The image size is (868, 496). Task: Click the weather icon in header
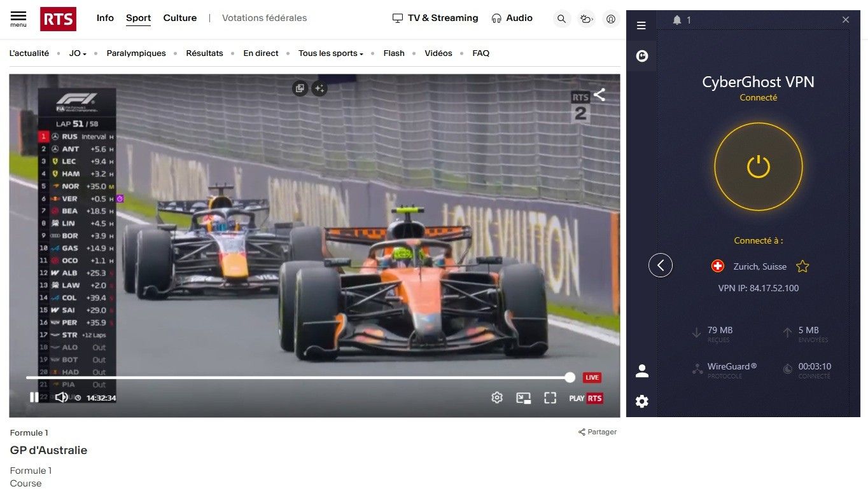click(586, 19)
